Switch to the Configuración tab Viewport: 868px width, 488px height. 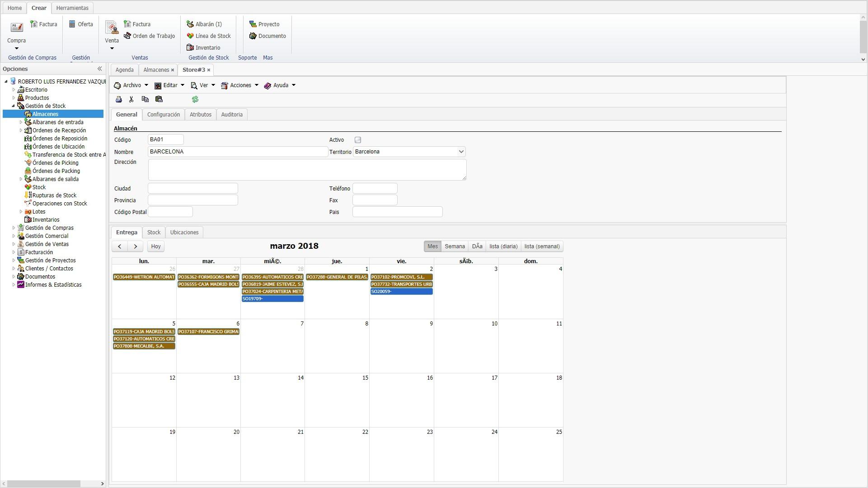coord(164,115)
